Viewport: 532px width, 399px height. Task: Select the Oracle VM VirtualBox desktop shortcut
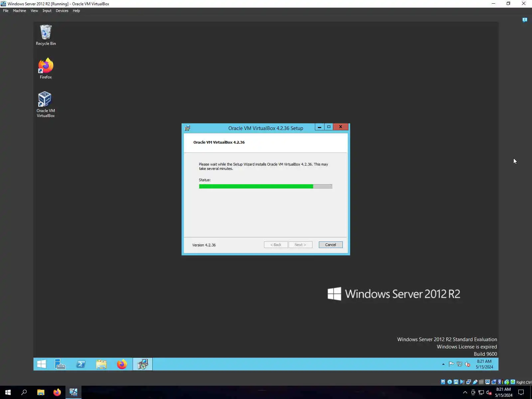(46, 104)
